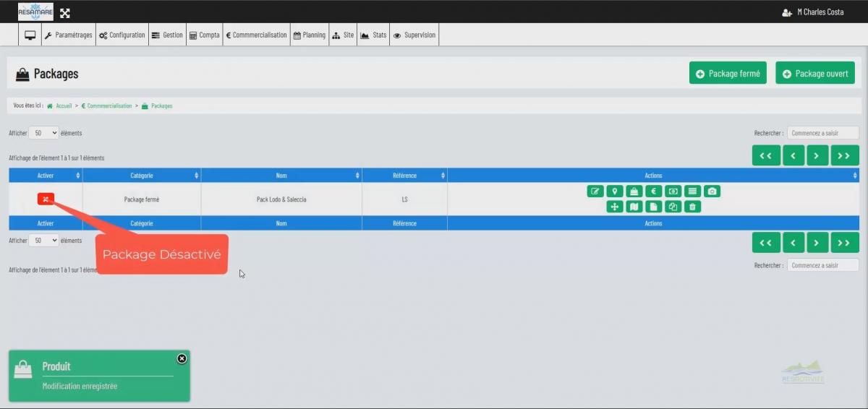Click the edit pencil icon for Pack Lodo & Saleccia
The height and width of the screenshot is (409, 868).
tap(595, 191)
